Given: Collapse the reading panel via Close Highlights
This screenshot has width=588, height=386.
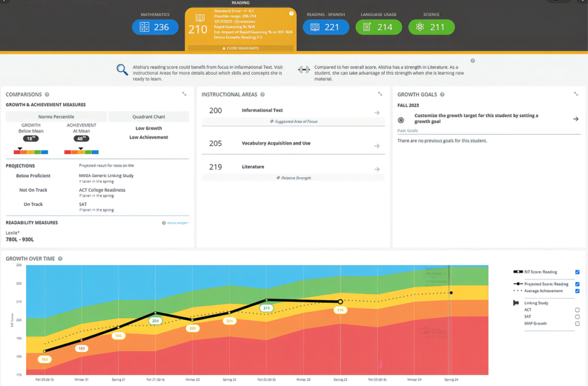Looking at the screenshot, I should [x=240, y=48].
